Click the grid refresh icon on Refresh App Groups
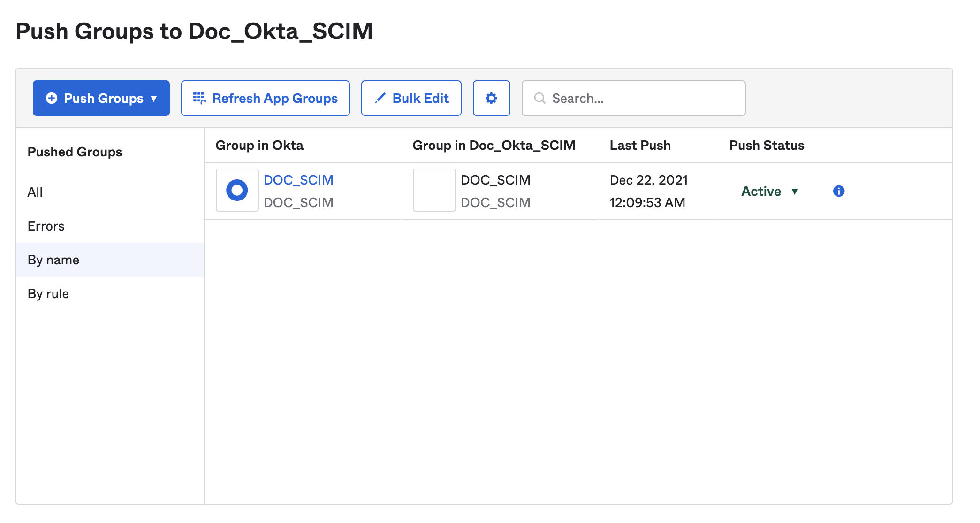The height and width of the screenshot is (523, 980). [x=199, y=98]
